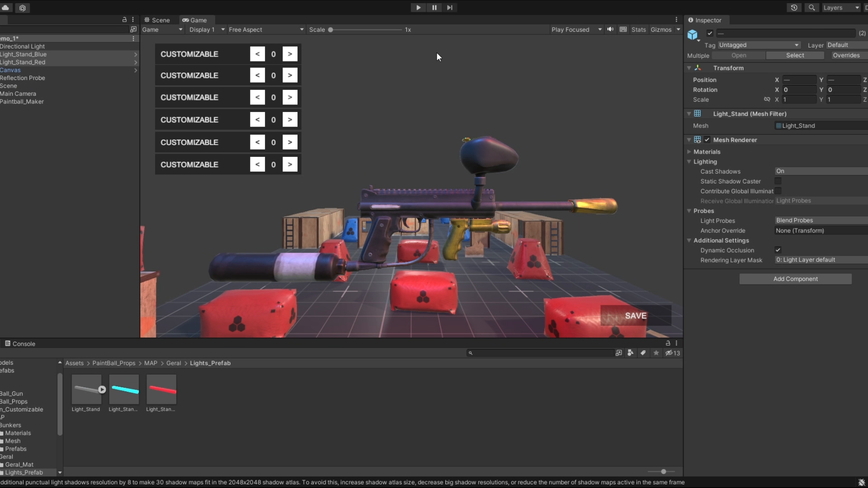Toggle the Hierarchy panel lock icon

(x=124, y=20)
